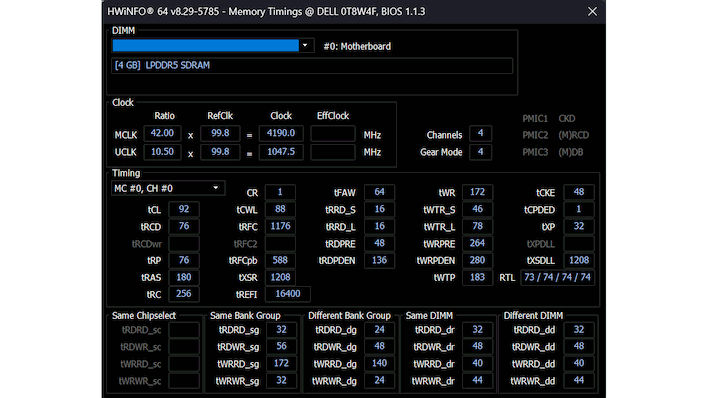Select the tRFCpb value 588

(280, 260)
